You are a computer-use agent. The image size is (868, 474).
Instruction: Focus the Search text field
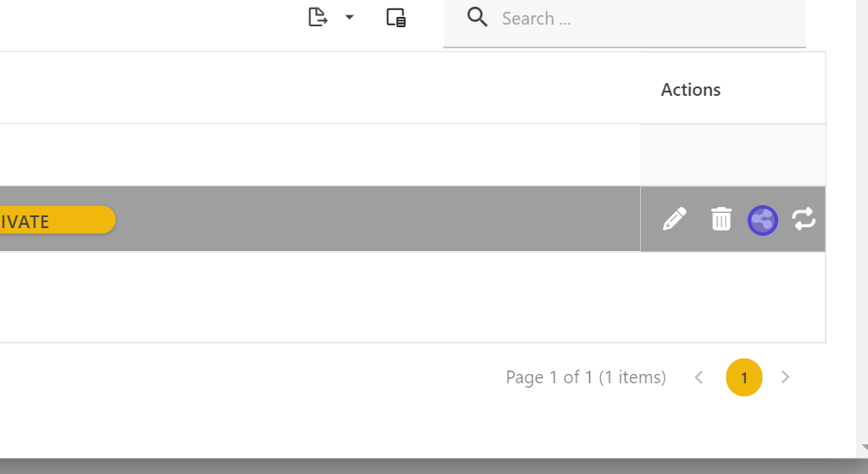click(x=644, y=19)
